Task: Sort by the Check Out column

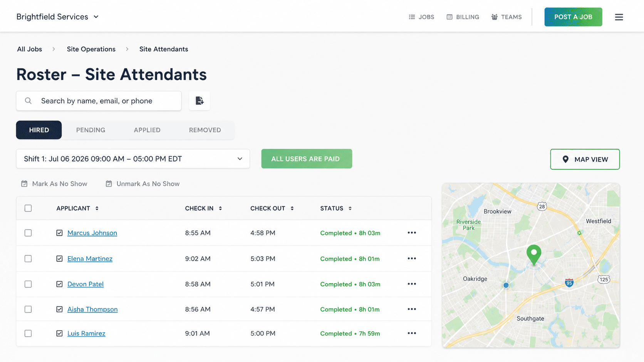Action: (x=272, y=208)
